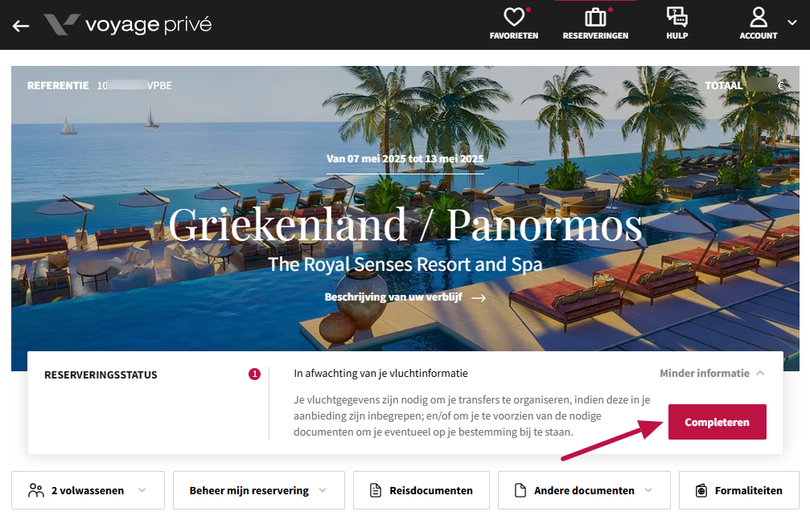Open the Hulp chat icon
The width and height of the screenshot is (810, 532).
pos(676,17)
